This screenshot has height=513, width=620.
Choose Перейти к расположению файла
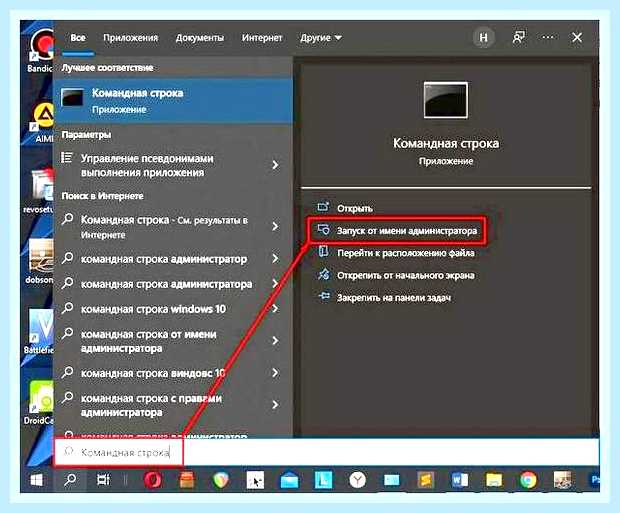(x=396, y=253)
